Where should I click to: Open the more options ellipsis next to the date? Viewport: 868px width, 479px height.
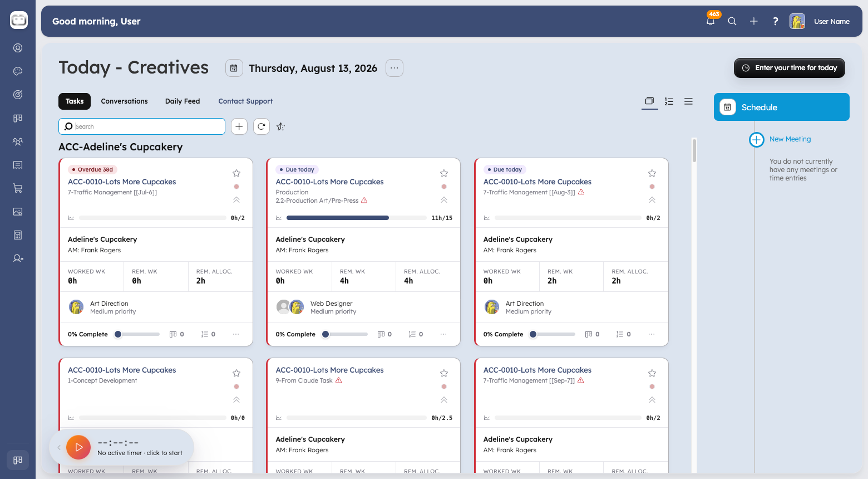[x=394, y=68]
